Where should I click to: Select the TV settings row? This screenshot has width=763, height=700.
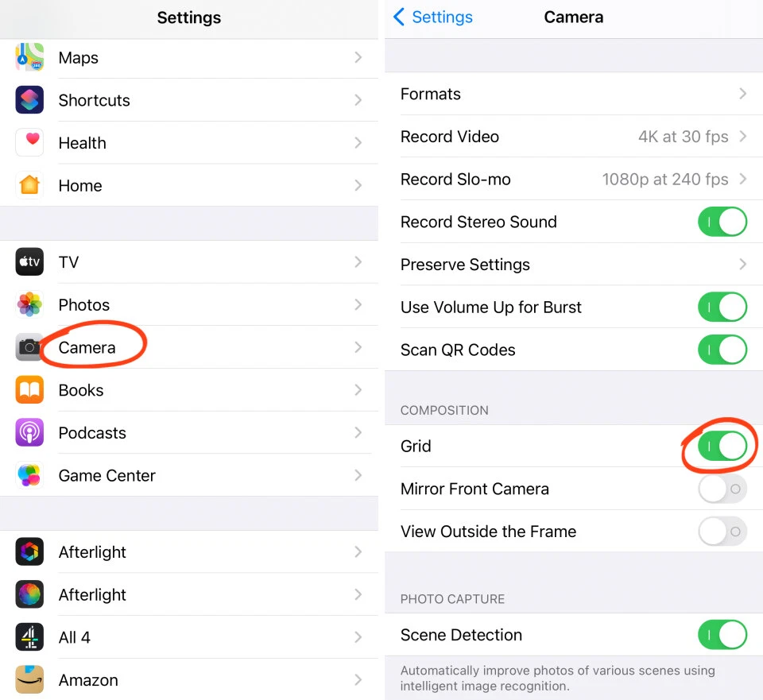pos(189,262)
